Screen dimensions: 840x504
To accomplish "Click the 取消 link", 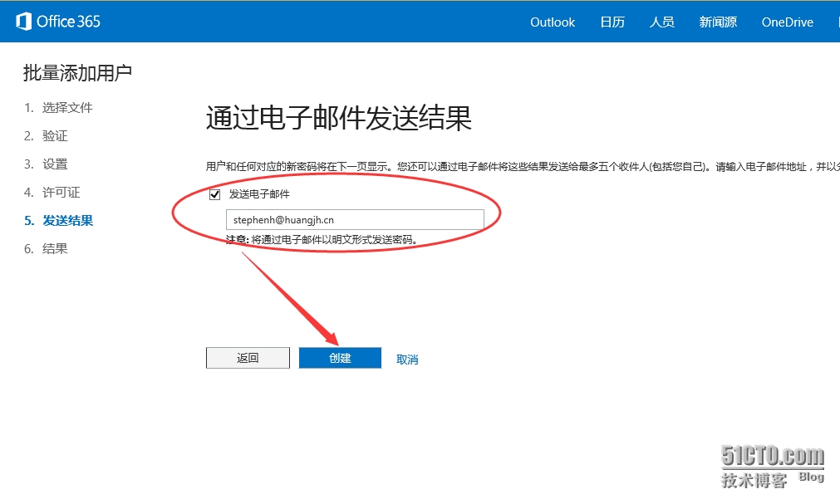I will 407,360.
